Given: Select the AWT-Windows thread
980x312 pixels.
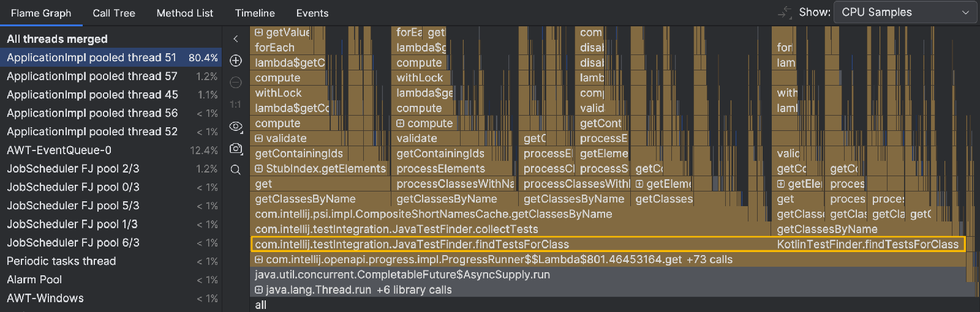Looking at the screenshot, I should (x=111, y=298).
